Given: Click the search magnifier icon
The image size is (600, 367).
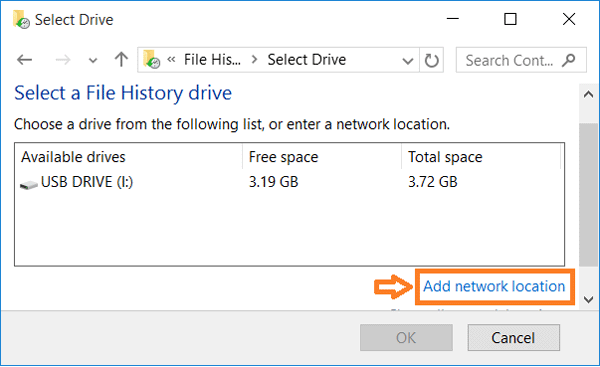Looking at the screenshot, I should pos(569,60).
